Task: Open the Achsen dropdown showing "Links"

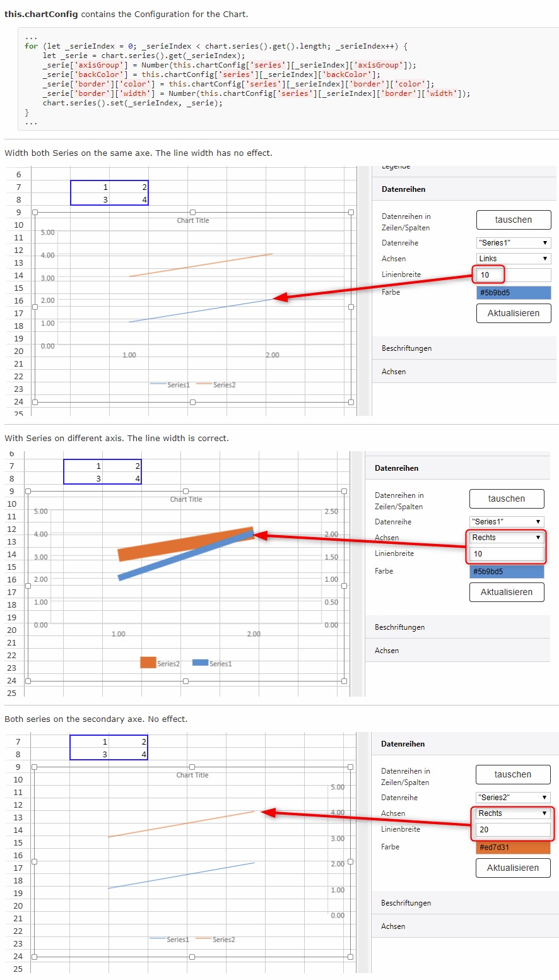Action: 514,259
